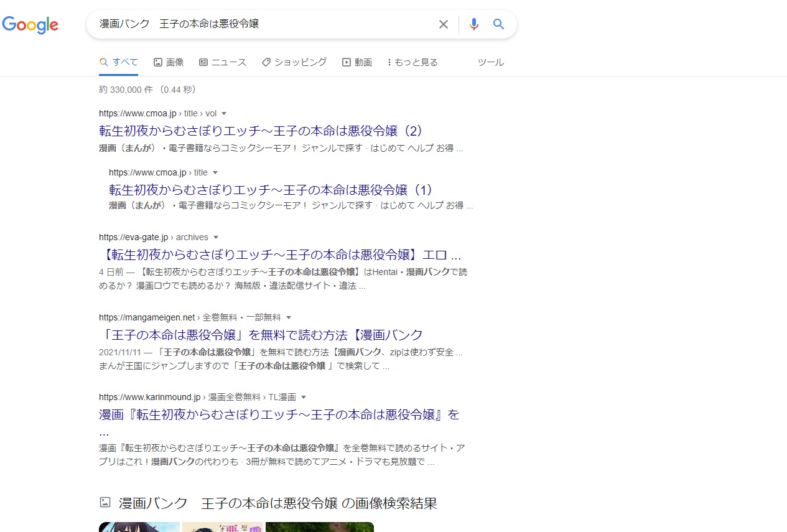
Task: Submit search with magnifier icon
Action: tap(498, 24)
